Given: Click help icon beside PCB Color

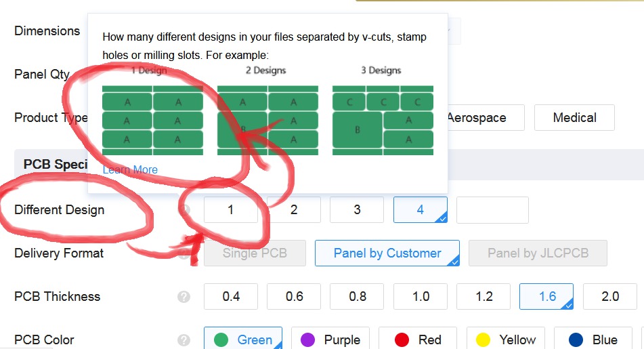Looking at the screenshot, I should 184,340.
